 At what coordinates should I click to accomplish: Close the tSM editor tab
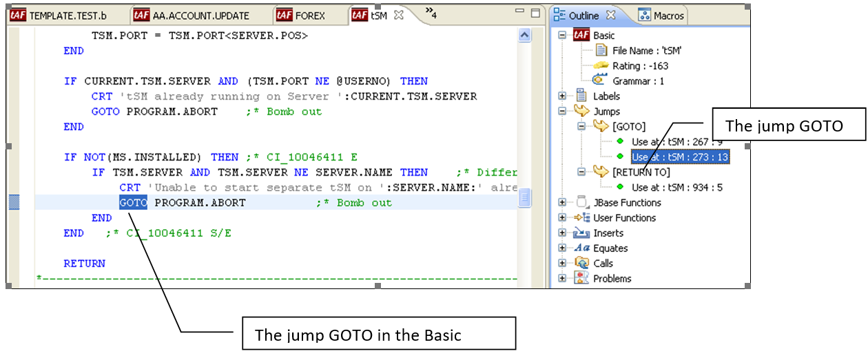(x=399, y=15)
